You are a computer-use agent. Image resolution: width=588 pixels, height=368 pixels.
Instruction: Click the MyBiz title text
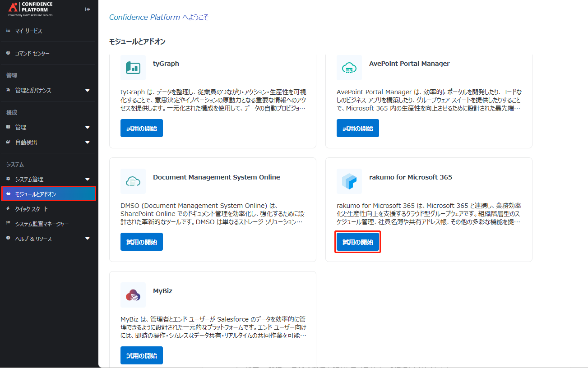click(162, 291)
